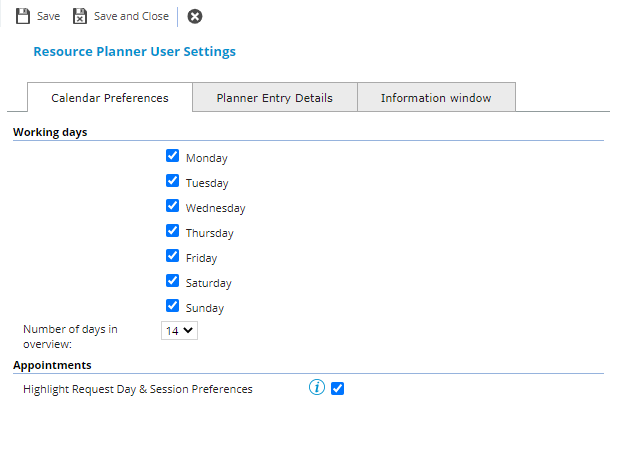The image size is (620, 464).
Task: Click the Save and Close disk icon
Action: point(80,16)
